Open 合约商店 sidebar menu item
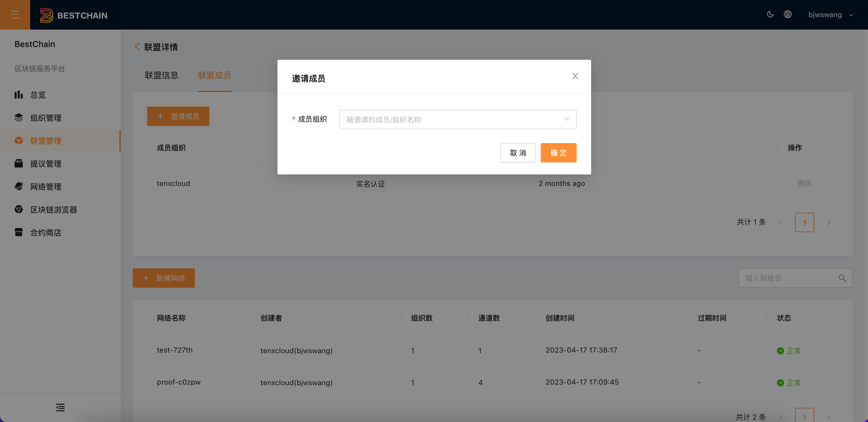The image size is (868, 422). [x=60, y=232]
